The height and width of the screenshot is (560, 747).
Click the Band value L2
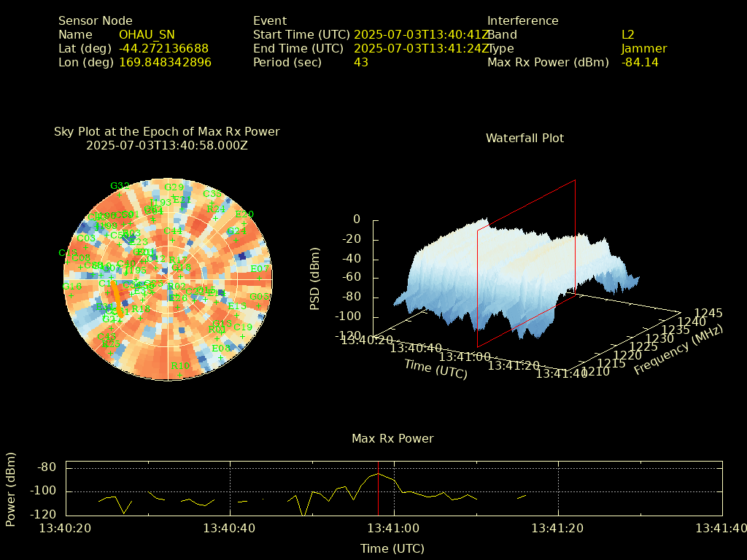coord(627,34)
